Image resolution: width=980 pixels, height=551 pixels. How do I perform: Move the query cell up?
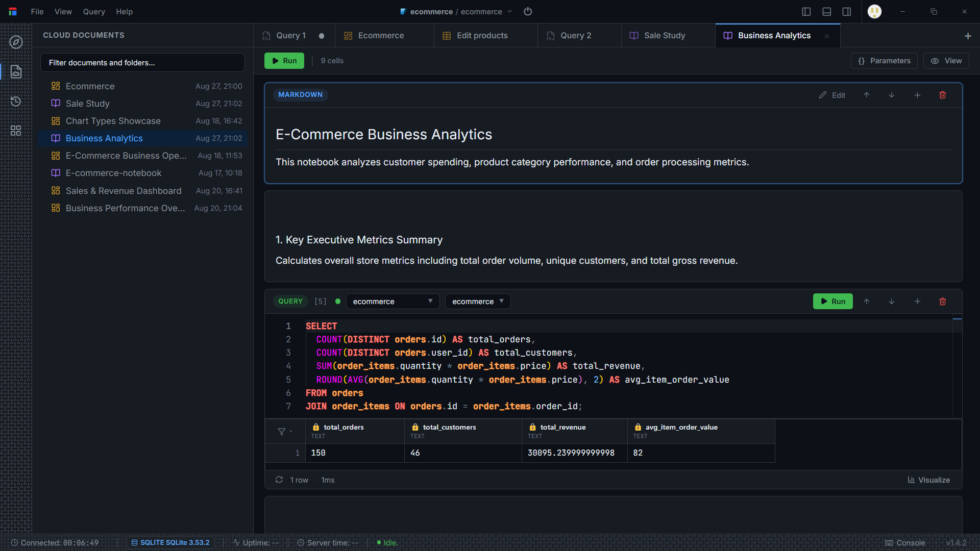click(x=867, y=302)
